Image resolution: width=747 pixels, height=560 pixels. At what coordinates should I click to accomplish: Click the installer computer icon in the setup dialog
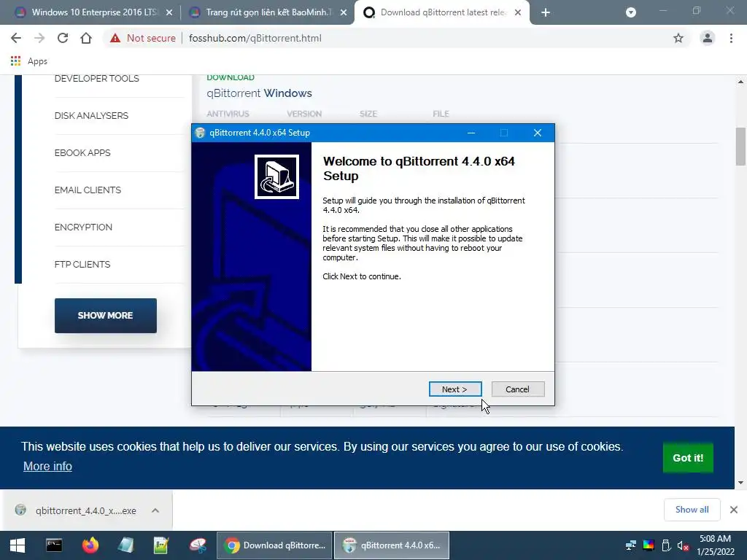tap(276, 176)
